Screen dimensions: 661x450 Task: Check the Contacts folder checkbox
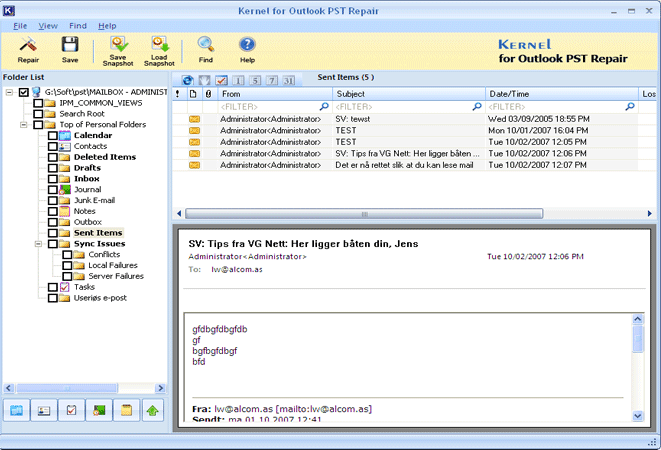click(53, 146)
